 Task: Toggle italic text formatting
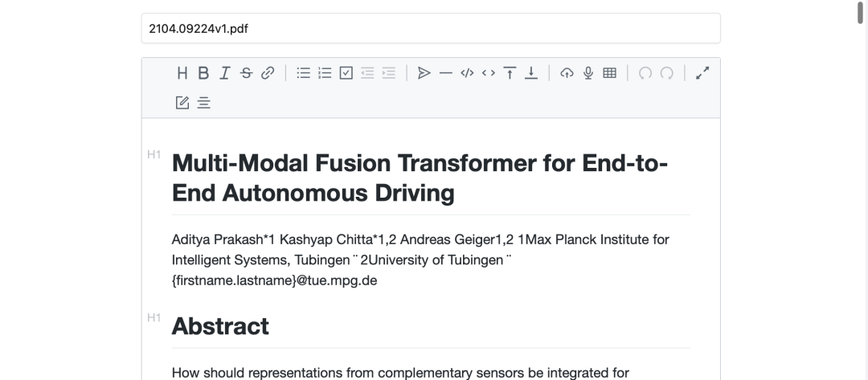tap(225, 73)
